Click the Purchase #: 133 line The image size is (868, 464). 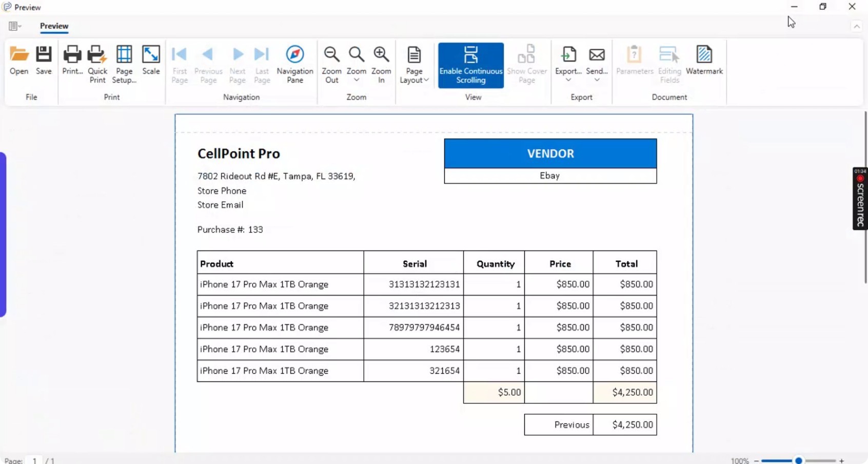point(230,229)
